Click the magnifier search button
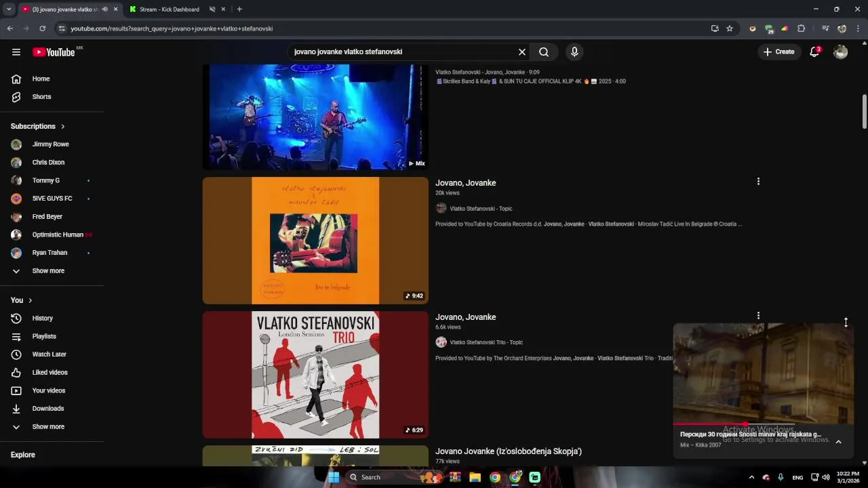This screenshot has width=868, height=488. coord(544,52)
